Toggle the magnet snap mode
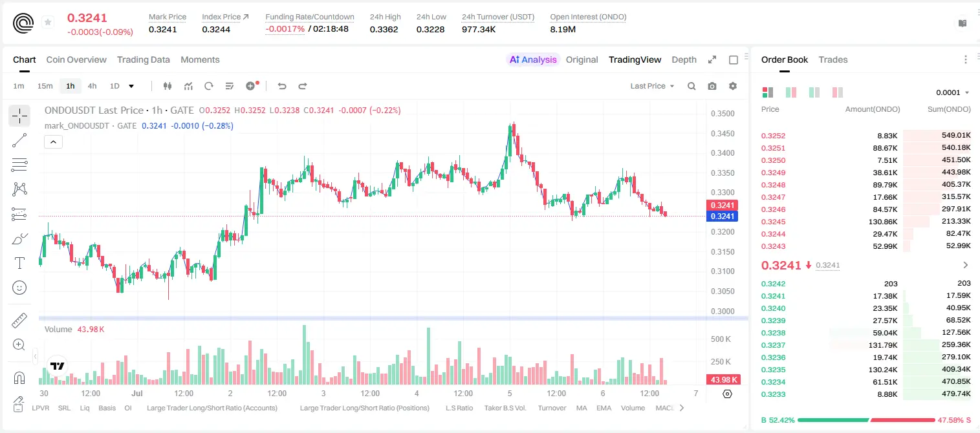The image size is (980, 433). click(x=19, y=377)
